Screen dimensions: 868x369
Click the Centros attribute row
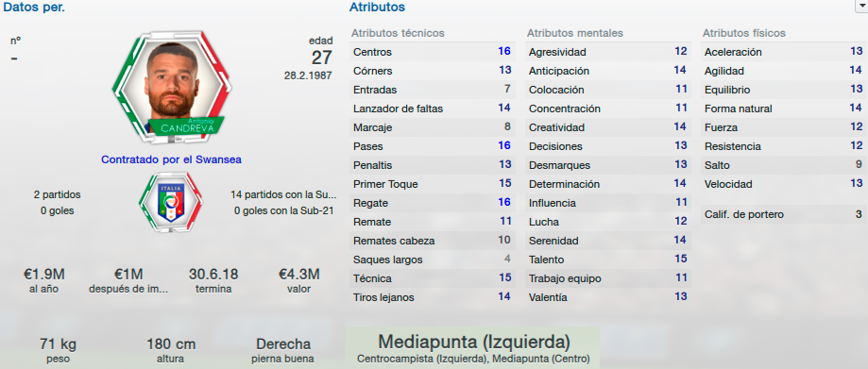coord(432,52)
